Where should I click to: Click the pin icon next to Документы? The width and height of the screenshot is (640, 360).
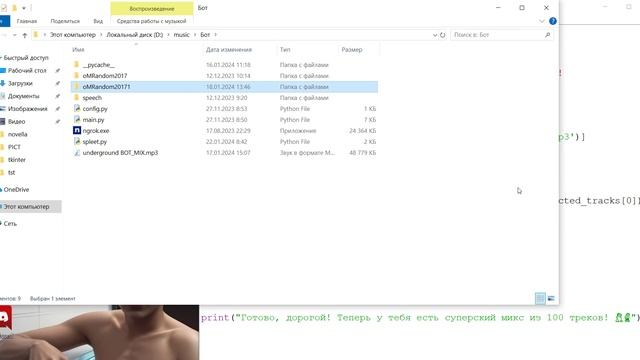58,96
